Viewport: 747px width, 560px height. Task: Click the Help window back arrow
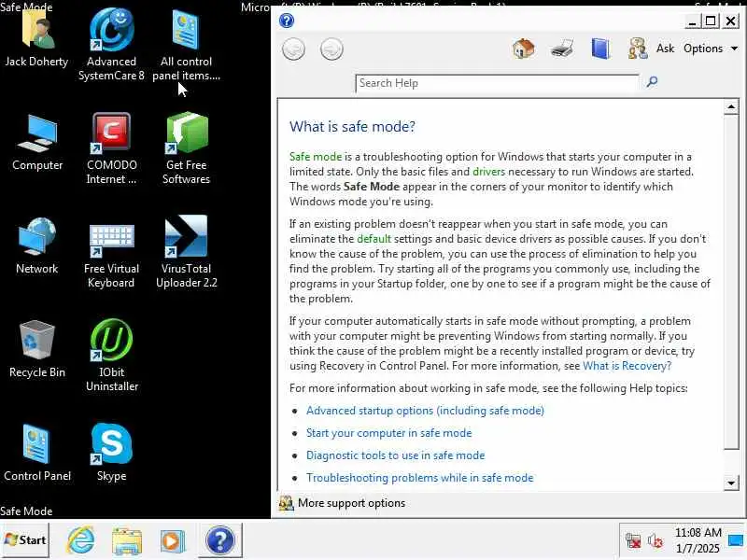(x=293, y=49)
